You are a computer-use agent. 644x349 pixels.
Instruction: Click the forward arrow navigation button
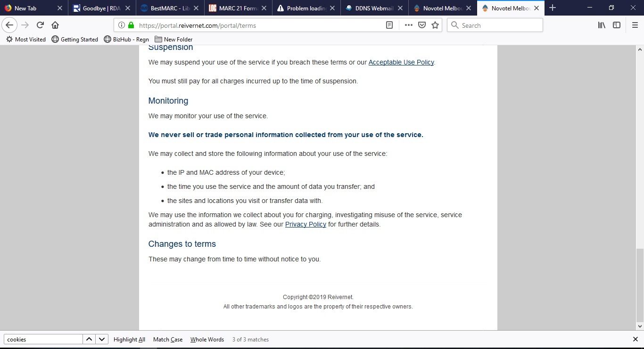(25, 25)
